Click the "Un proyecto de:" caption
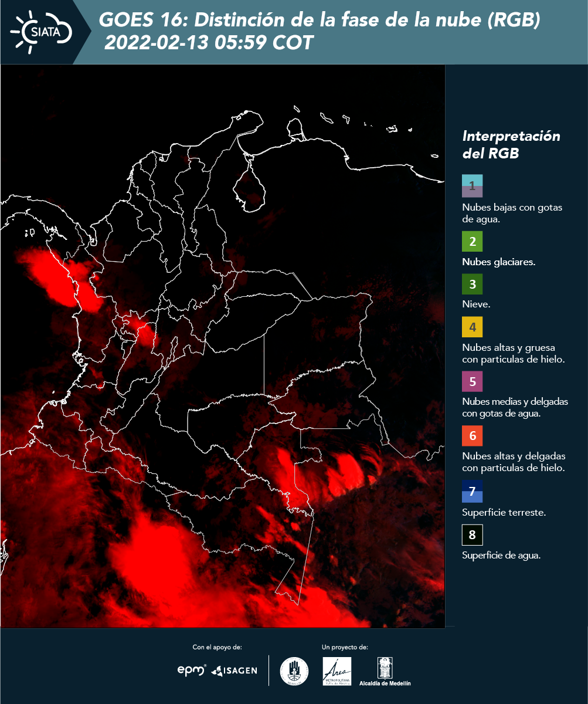 [345, 647]
